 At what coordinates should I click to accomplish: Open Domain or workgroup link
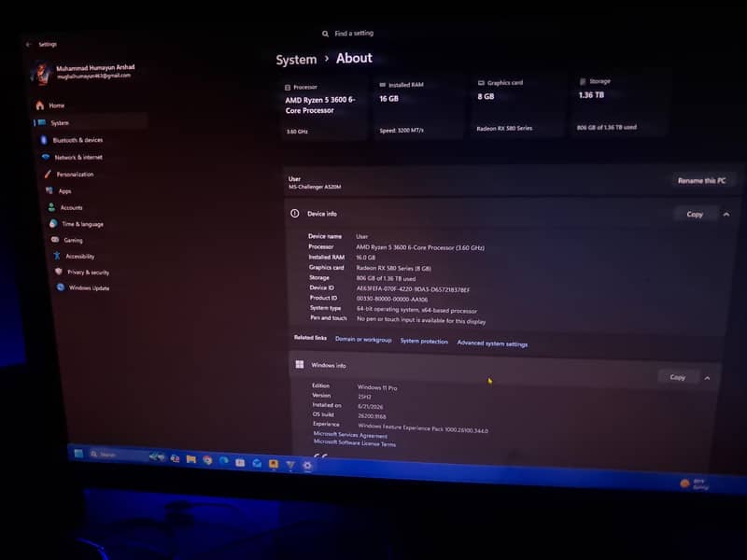(363, 340)
